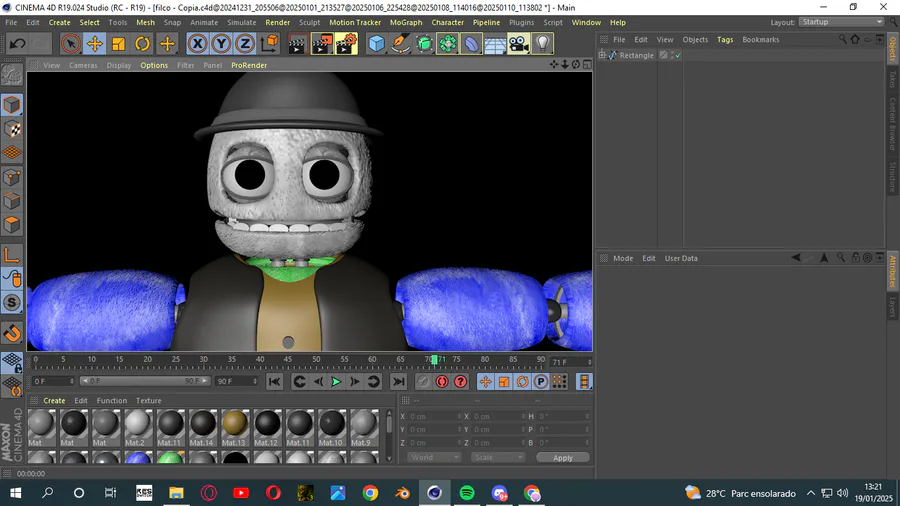The width and height of the screenshot is (900, 506).
Task: Select the gold Mat.13 material swatch
Action: 235,427
